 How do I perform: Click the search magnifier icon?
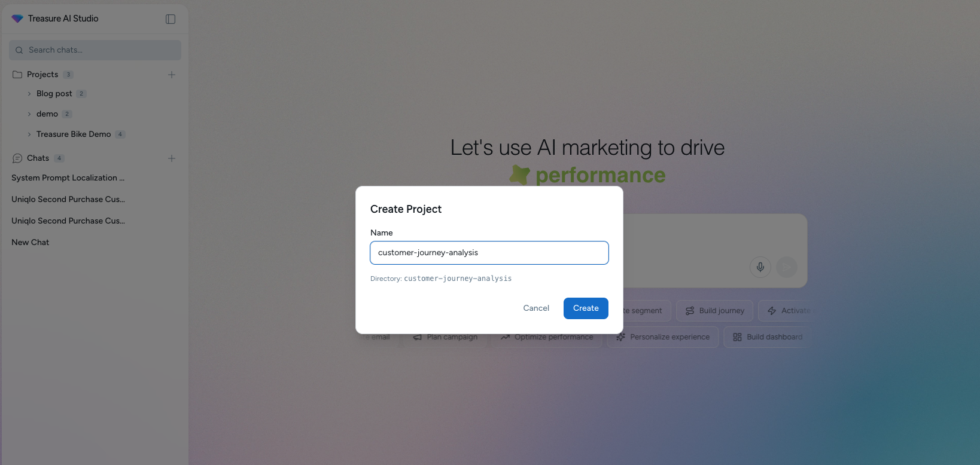(x=19, y=50)
